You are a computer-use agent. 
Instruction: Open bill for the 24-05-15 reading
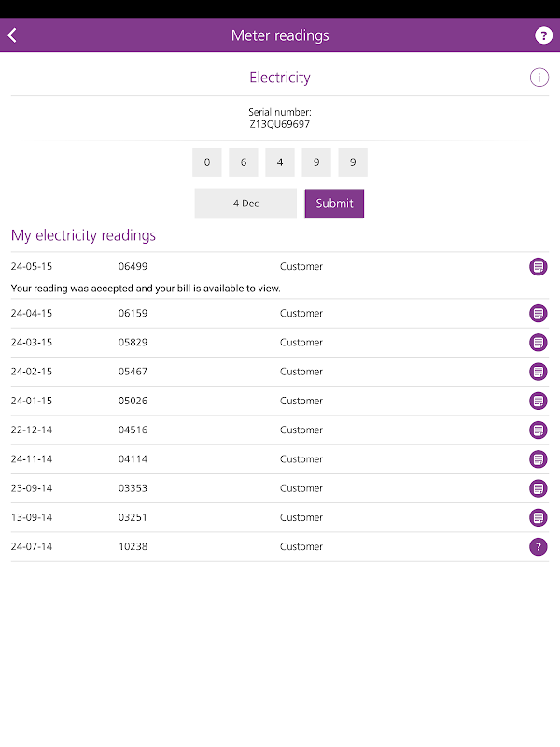point(539,267)
